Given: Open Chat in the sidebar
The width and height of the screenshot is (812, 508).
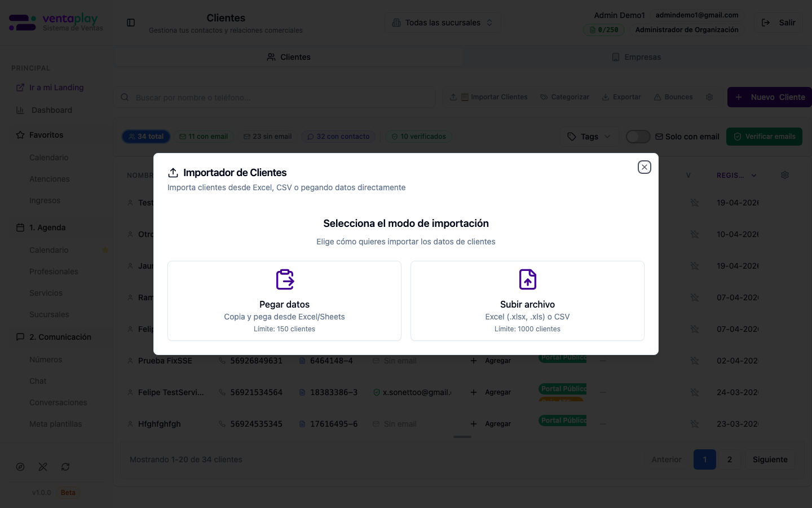Looking at the screenshot, I should 38,381.
